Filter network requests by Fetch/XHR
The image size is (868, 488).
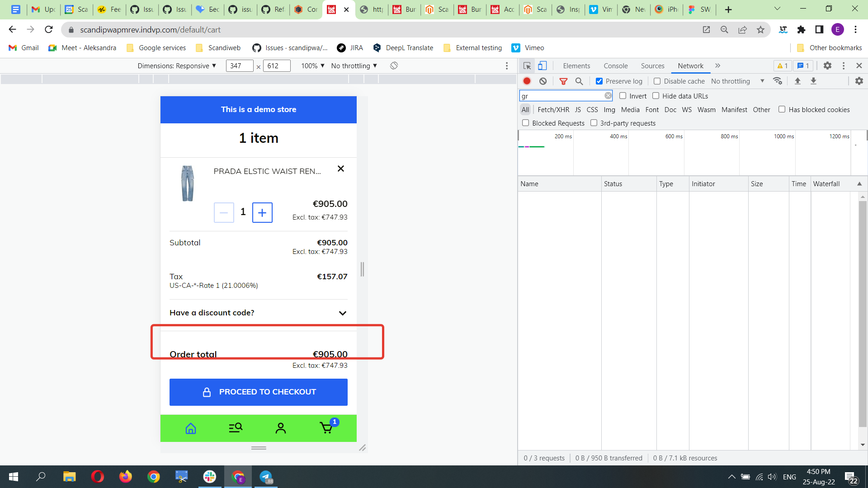(x=553, y=109)
